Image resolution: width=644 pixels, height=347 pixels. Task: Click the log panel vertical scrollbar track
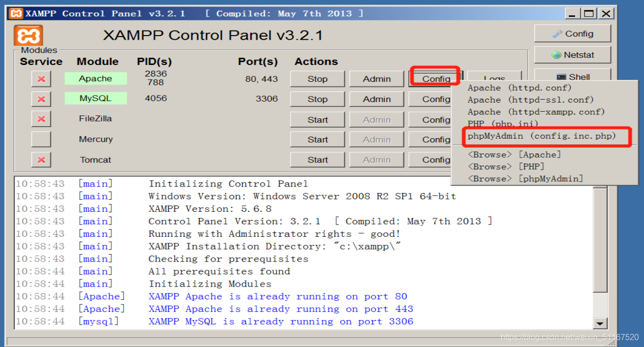(x=600, y=304)
